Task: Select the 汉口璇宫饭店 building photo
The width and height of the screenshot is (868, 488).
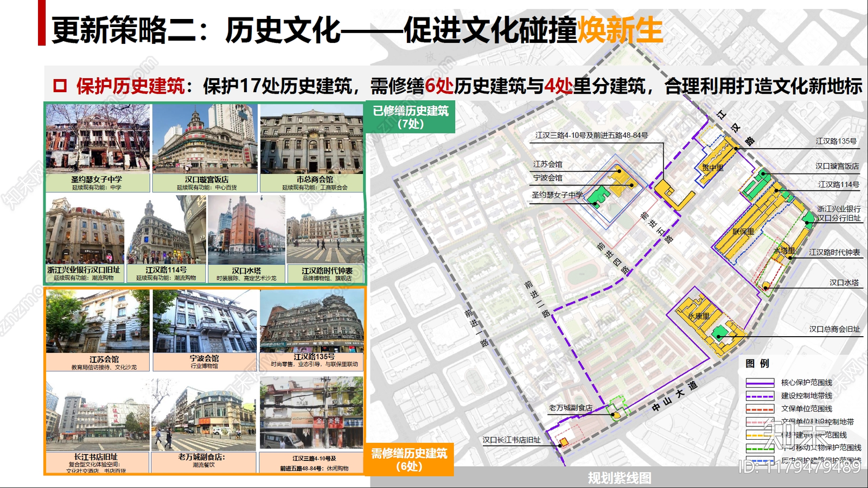Action: [x=205, y=138]
